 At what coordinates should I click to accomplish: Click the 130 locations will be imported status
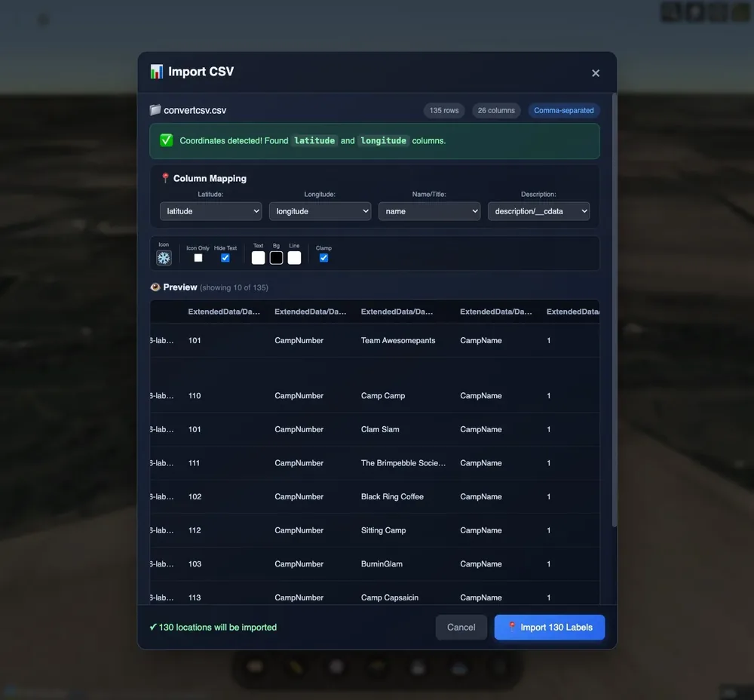[213, 628]
